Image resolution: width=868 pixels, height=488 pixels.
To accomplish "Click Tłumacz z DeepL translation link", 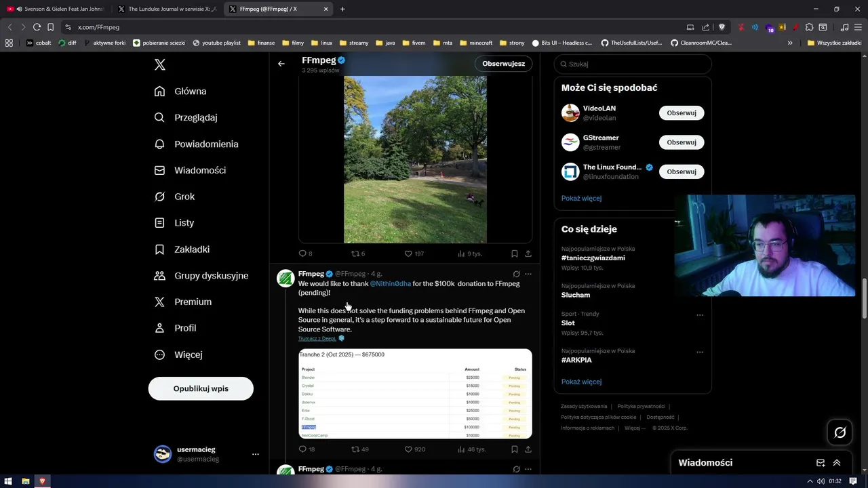I will [x=317, y=338].
